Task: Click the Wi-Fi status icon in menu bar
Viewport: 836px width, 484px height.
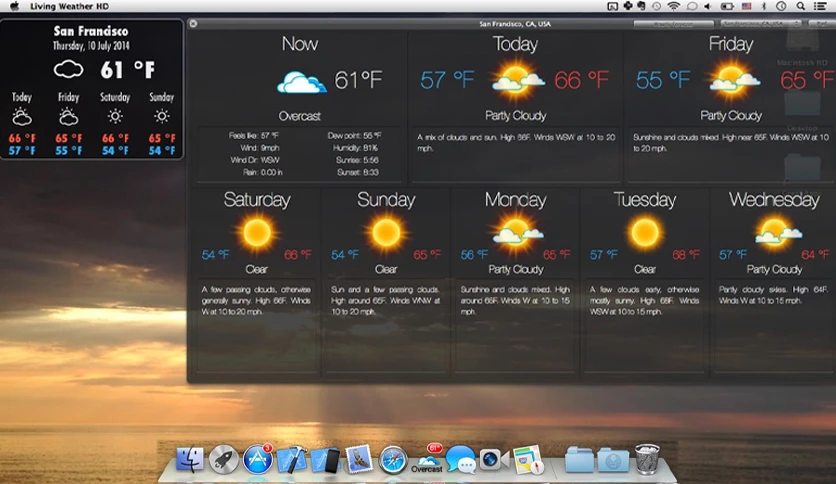Action: click(x=673, y=6)
